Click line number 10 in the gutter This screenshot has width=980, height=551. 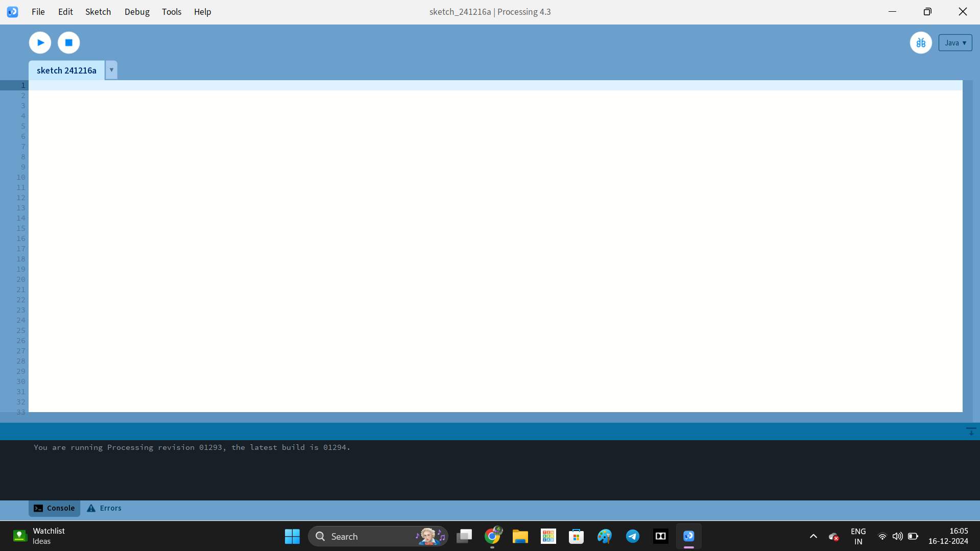20,177
